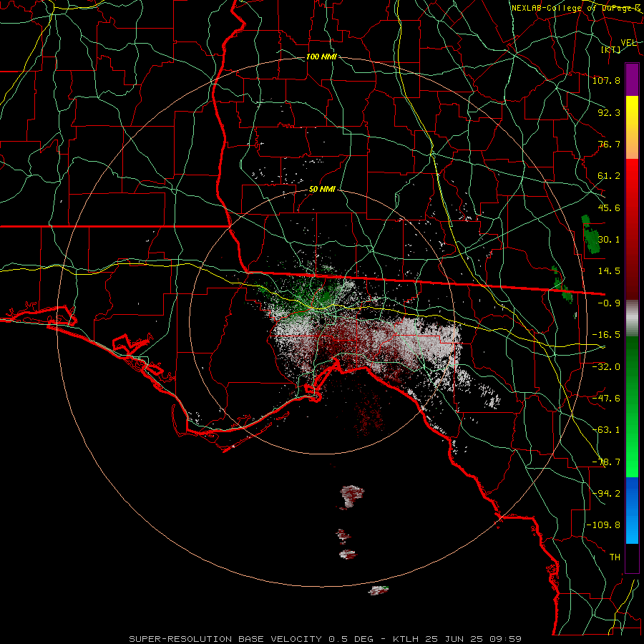The width and height of the screenshot is (644, 644).
Task: Select the -47.6 velocity scale value
Action: point(606,398)
